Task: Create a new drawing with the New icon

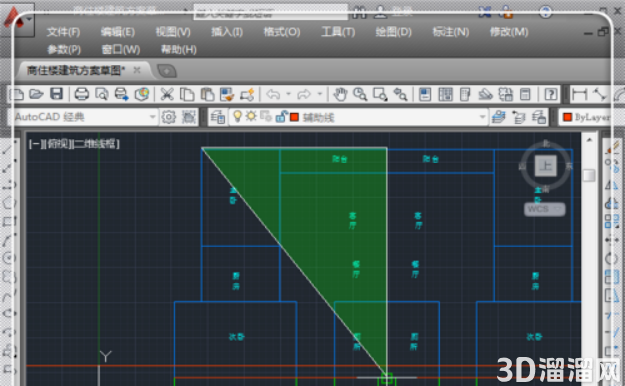Action: pyautogui.click(x=16, y=95)
